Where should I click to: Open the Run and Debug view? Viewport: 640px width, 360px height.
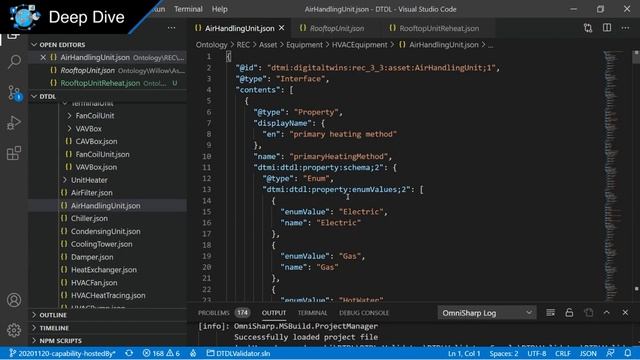point(14,123)
